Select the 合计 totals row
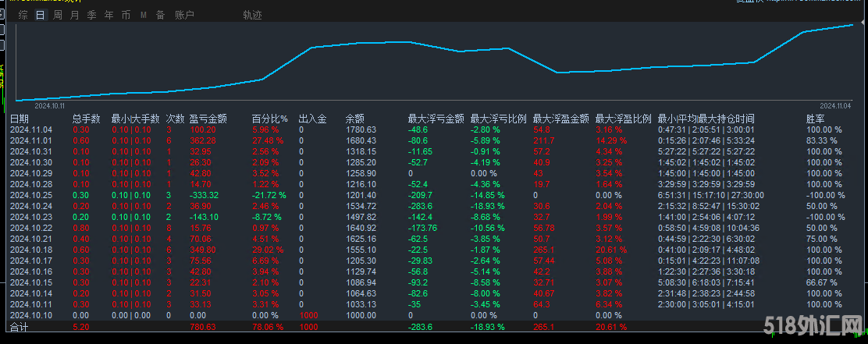Image resolution: width=868 pixels, height=344 pixels. pyautogui.click(x=19, y=328)
